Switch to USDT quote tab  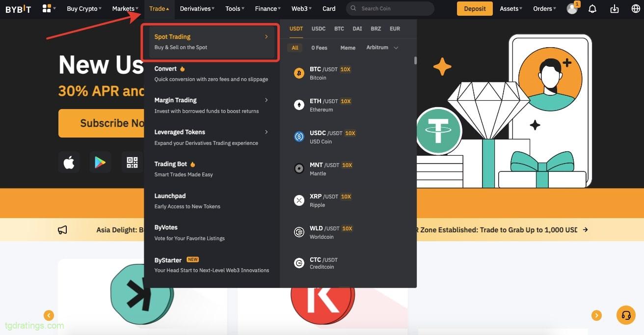click(x=296, y=28)
